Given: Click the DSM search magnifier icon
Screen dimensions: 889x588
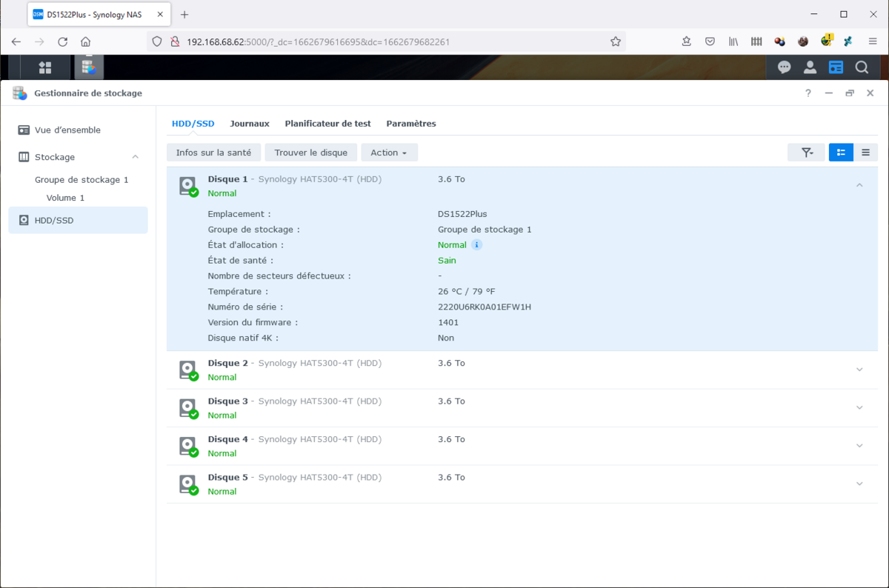Looking at the screenshot, I should [862, 67].
